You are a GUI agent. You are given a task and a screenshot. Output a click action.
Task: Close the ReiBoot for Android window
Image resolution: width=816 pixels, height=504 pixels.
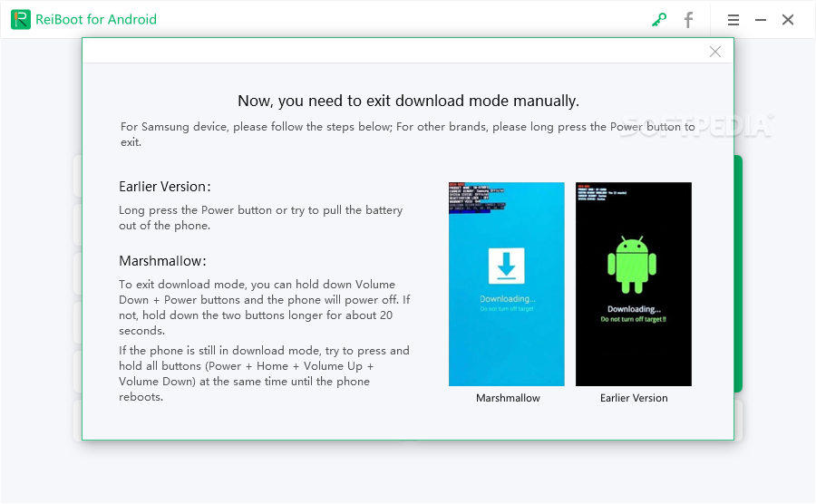click(788, 20)
